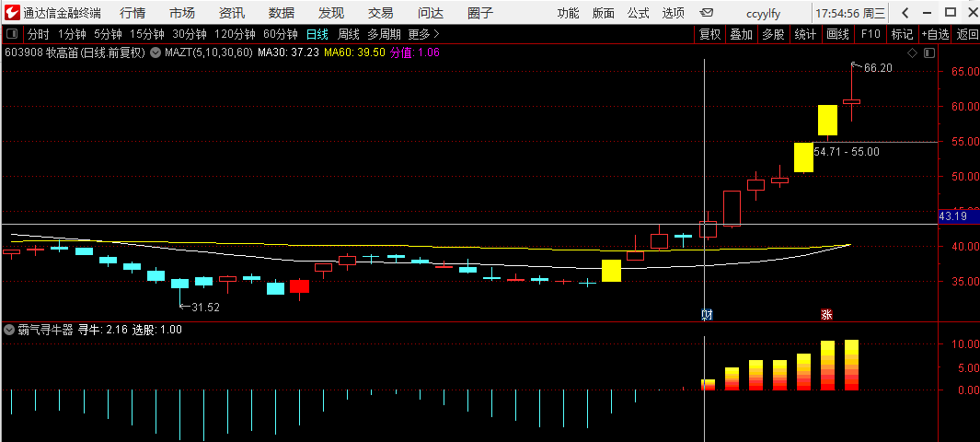This screenshot has height=442, width=980.
Task: Open the mail envelope icon in title bar
Action: [x=707, y=13]
